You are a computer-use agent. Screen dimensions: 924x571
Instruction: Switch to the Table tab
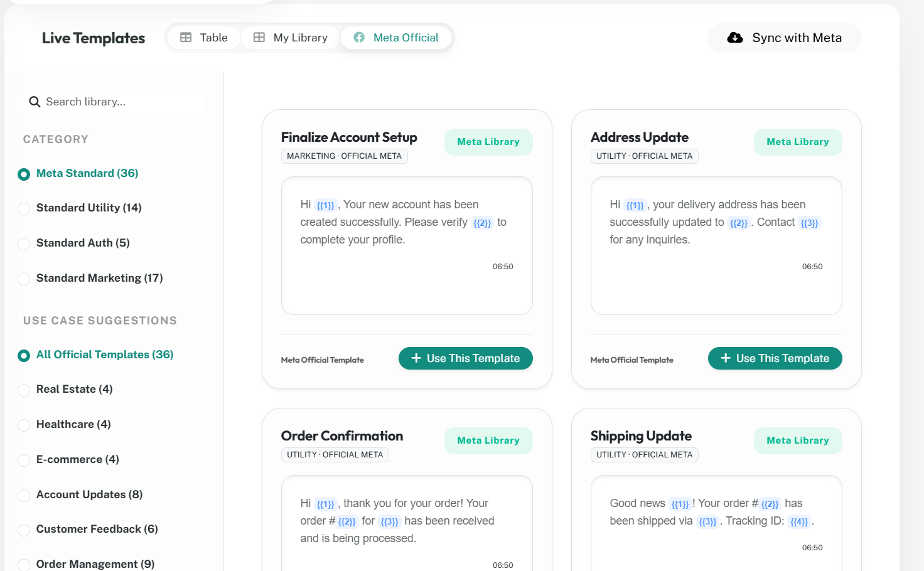[x=204, y=38]
